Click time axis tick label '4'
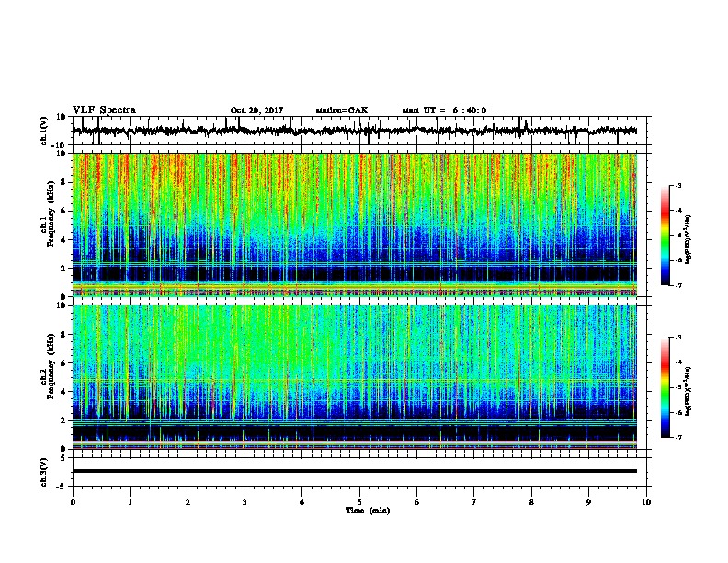The height and width of the screenshot is (563, 728). 302,502
